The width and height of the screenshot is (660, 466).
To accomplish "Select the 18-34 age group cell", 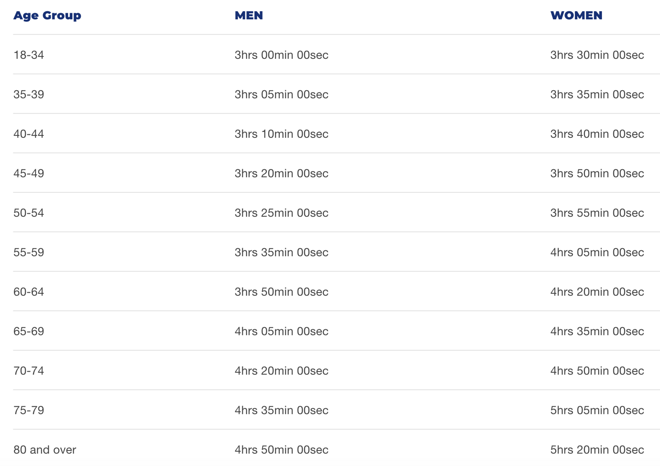I will click(29, 55).
